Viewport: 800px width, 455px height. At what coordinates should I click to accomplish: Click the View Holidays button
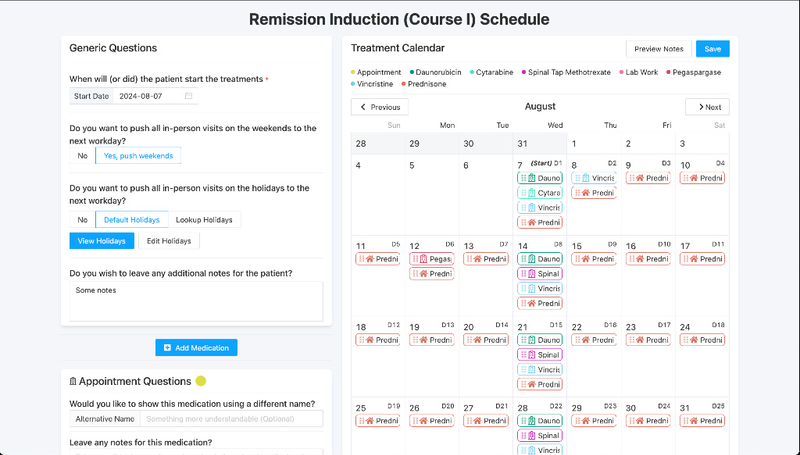point(101,241)
